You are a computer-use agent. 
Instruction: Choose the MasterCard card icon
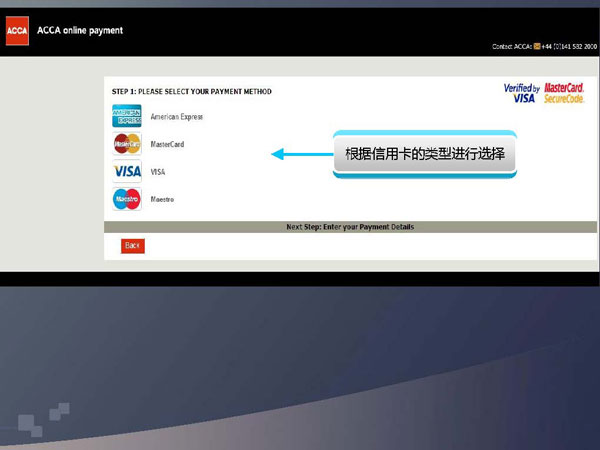pyautogui.click(x=127, y=144)
